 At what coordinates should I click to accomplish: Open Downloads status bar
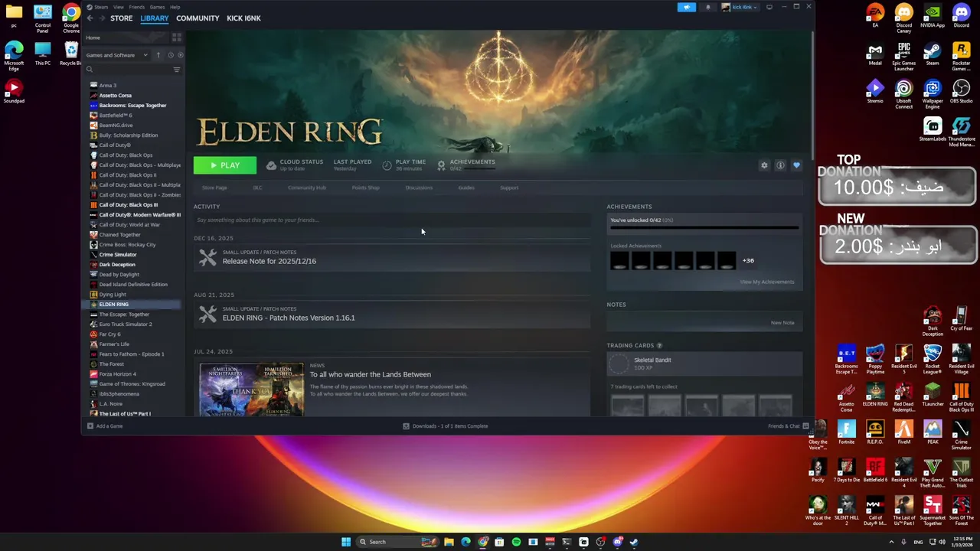[446, 426]
